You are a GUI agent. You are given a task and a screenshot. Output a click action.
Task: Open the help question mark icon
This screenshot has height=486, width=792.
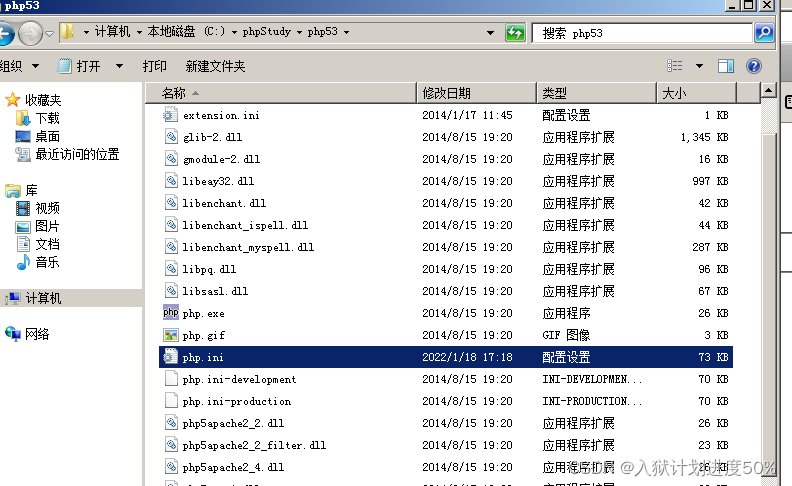point(754,66)
